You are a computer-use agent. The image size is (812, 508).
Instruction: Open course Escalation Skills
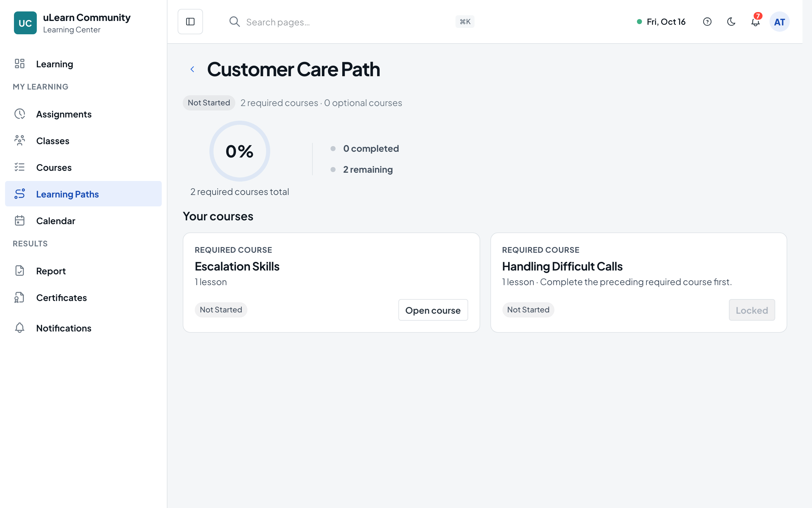coord(433,310)
